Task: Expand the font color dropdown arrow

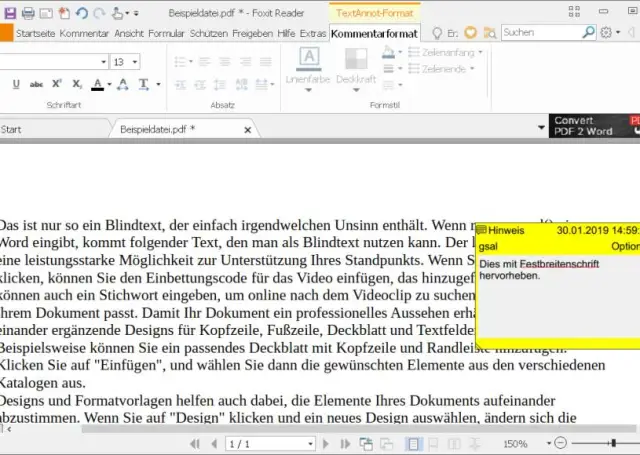Action: click(x=109, y=84)
